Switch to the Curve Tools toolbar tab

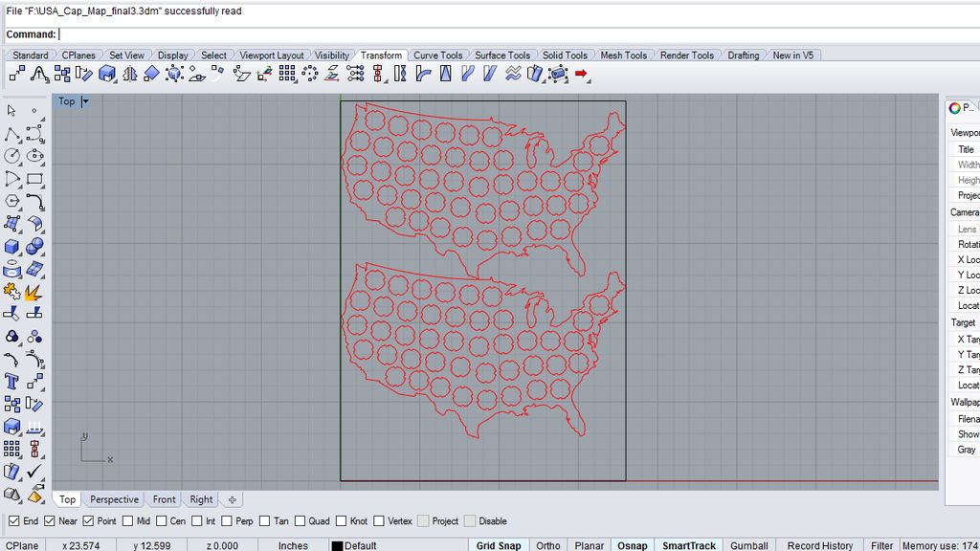tap(437, 55)
